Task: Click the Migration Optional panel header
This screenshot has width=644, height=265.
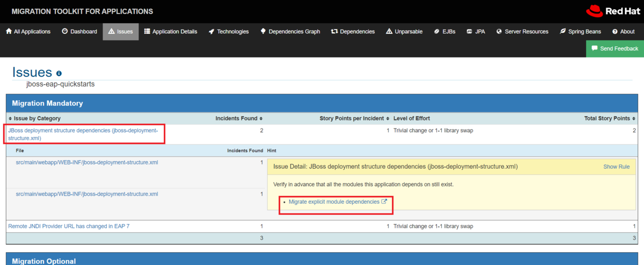Action: coord(322,259)
